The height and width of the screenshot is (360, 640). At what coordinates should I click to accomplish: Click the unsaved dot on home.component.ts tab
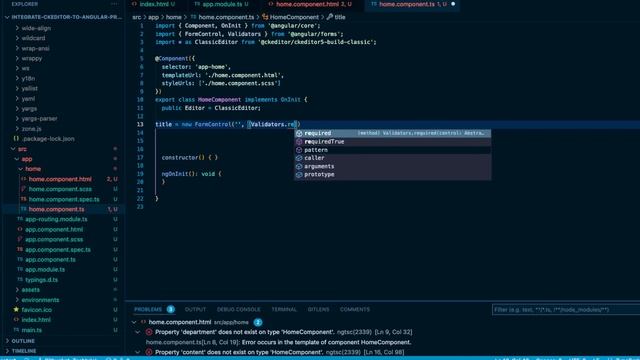(453, 4)
